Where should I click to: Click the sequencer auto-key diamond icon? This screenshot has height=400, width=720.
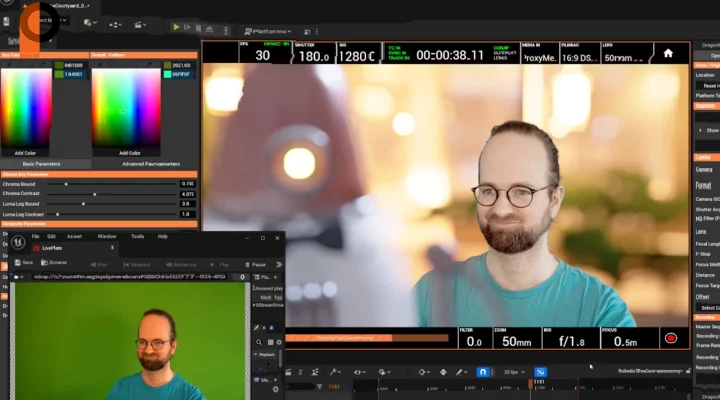pos(443,372)
